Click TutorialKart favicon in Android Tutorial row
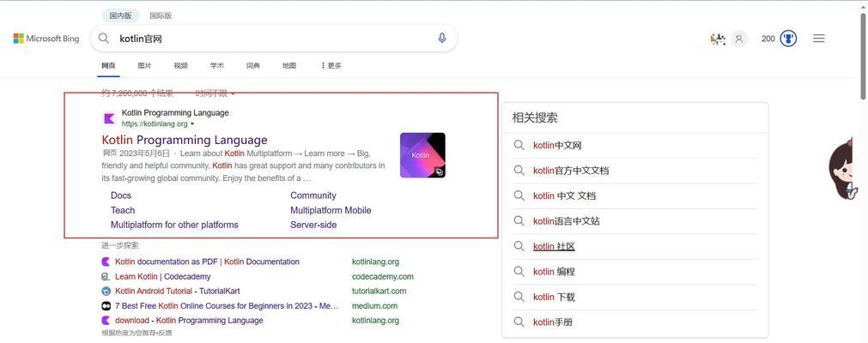868x343 pixels. point(106,291)
